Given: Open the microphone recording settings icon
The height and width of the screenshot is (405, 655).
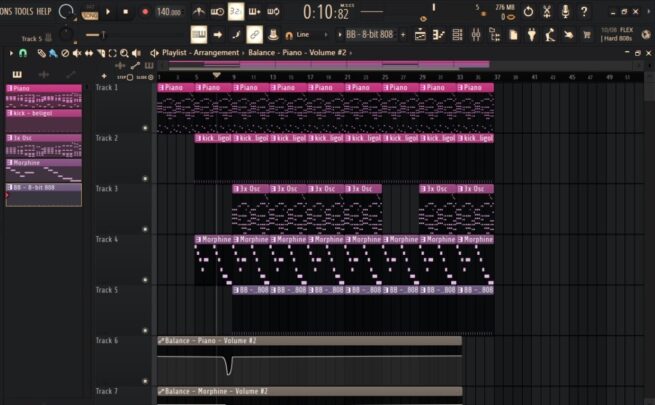Looking at the screenshot, I should point(565,11).
